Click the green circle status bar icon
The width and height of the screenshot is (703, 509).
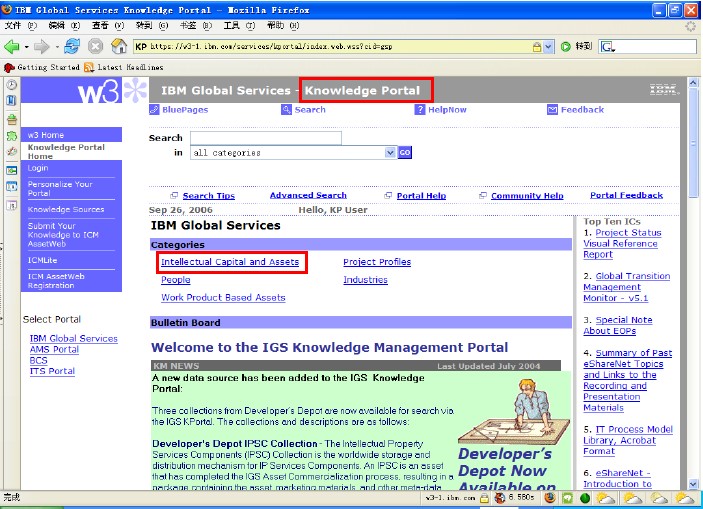pyautogui.click(x=585, y=498)
